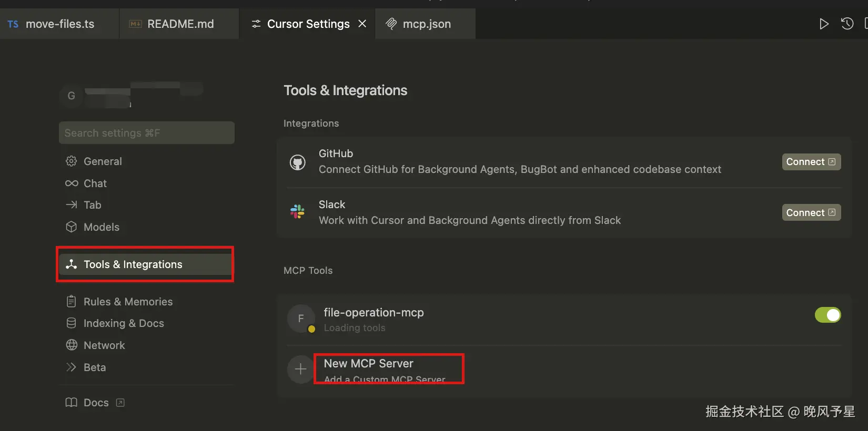Disable the file-operation-mcp toggle switch

pos(827,315)
